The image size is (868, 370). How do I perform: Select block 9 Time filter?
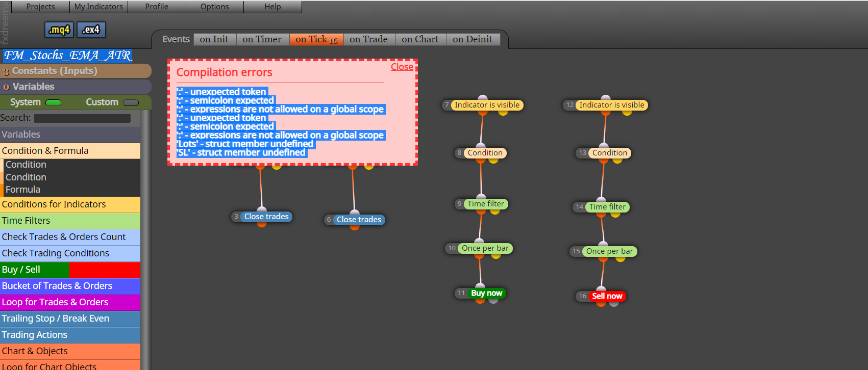[486, 204]
